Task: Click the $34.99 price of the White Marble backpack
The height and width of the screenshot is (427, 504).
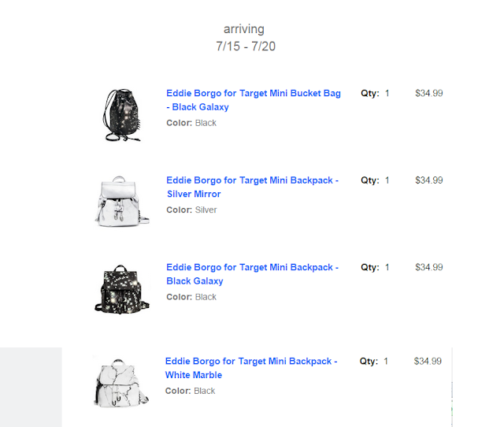Action: 428,361
